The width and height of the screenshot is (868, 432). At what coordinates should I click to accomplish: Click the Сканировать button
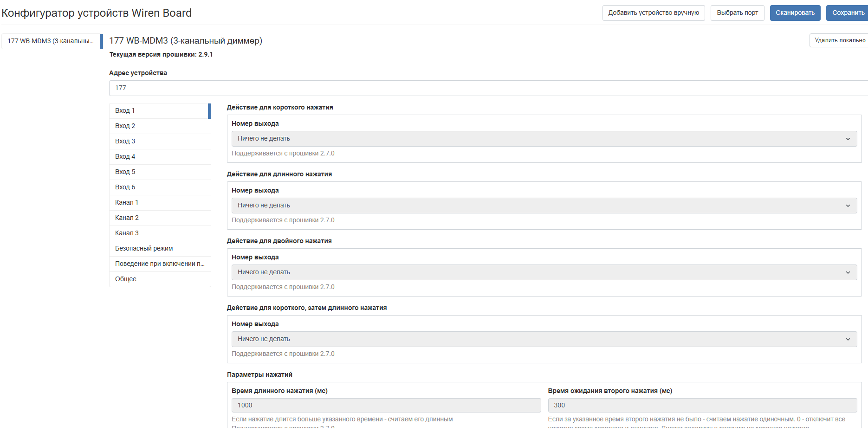pos(795,13)
